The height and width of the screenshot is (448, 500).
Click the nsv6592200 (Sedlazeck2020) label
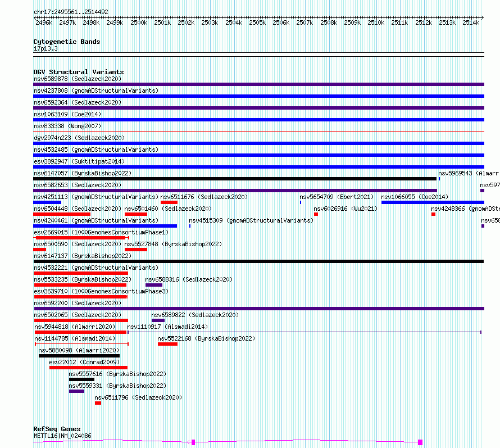click(x=78, y=303)
